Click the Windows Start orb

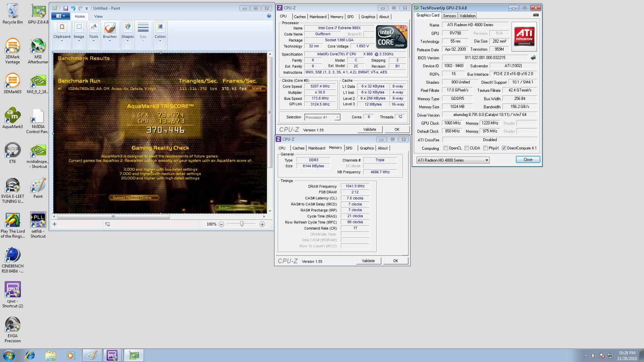9,356
